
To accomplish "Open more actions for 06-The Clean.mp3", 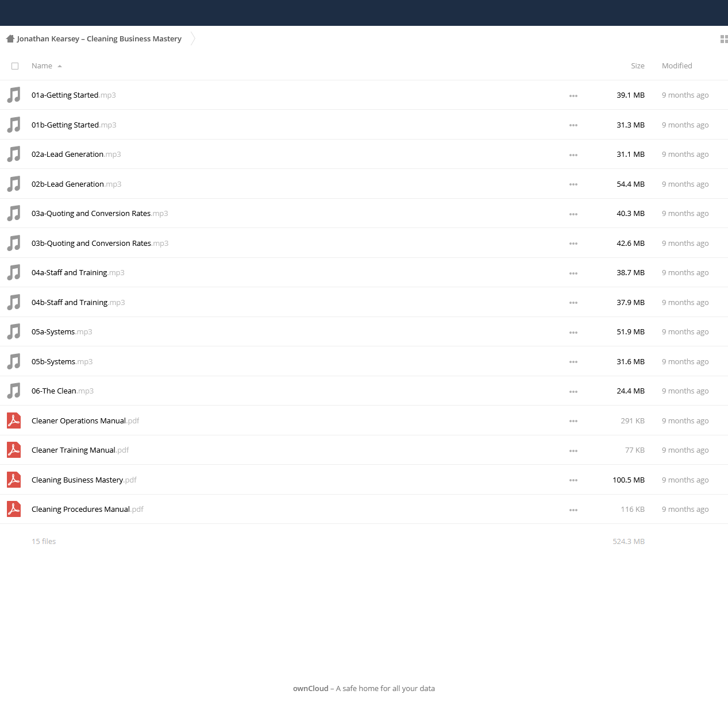I will 573,392.
